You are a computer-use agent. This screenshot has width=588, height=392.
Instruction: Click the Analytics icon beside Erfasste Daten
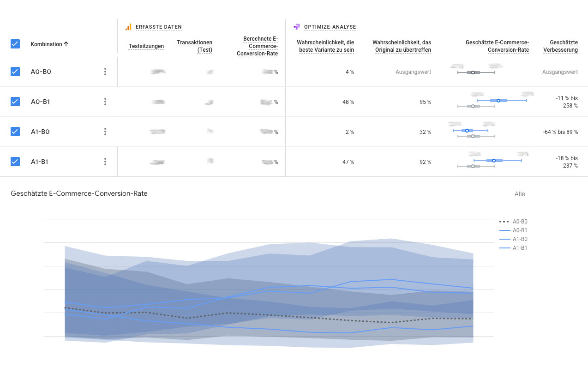128,27
